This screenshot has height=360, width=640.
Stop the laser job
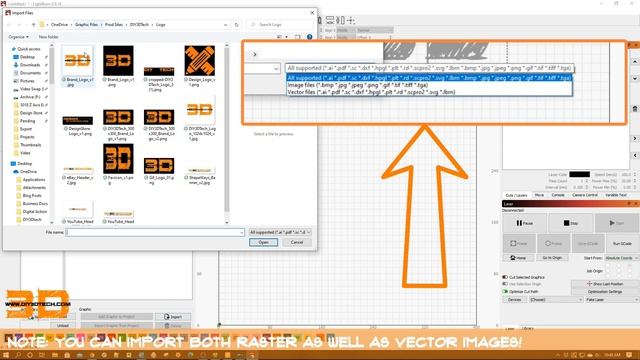click(x=571, y=223)
